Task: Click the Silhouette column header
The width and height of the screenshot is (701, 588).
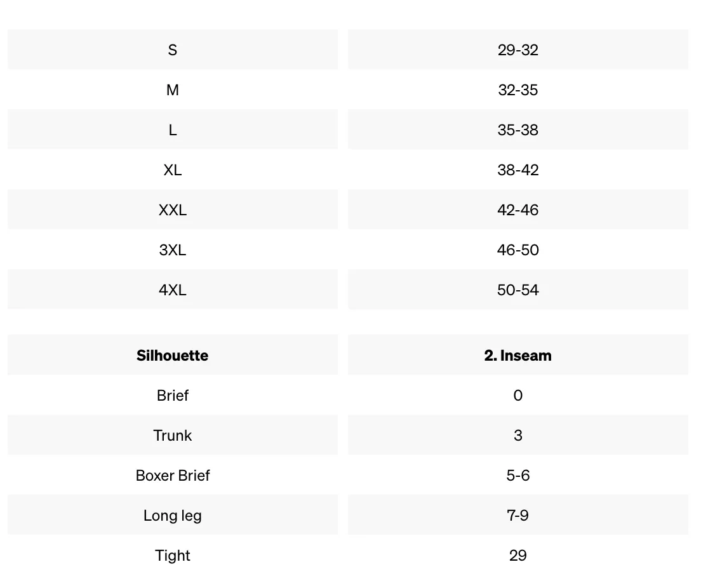Action: [x=173, y=355]
